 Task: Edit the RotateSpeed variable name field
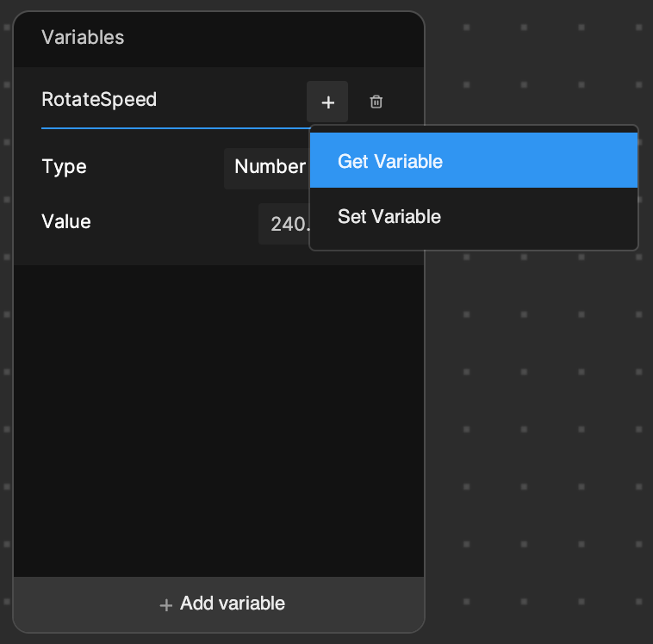tap(174, 100)
